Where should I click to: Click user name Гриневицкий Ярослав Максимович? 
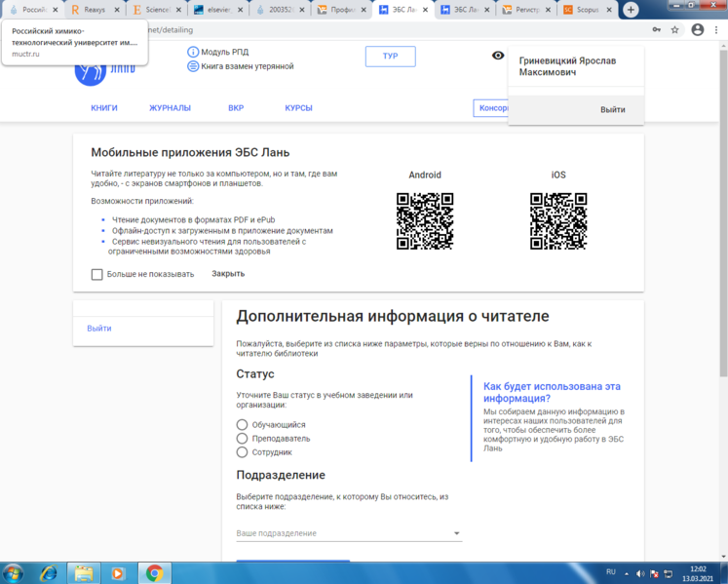[x=567, y=66]
